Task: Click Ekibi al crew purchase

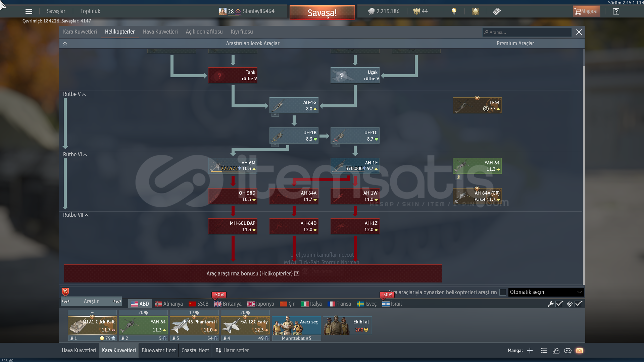Action: 347,325
